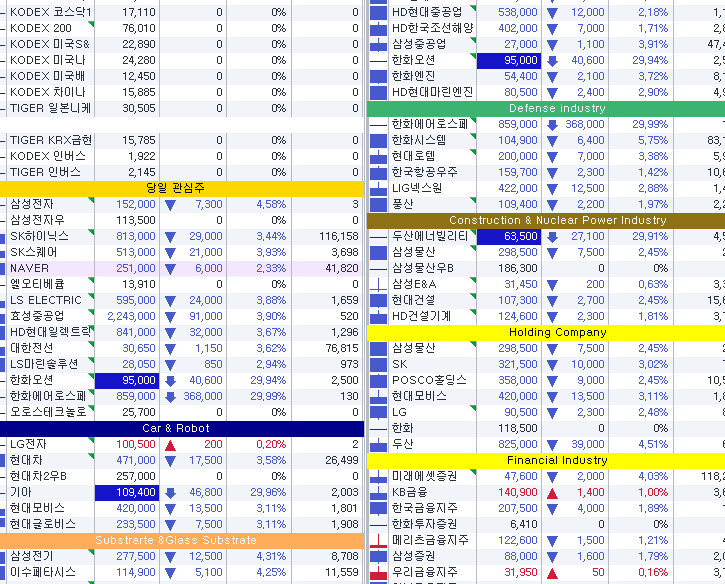Image resolution: width=725 pixels, height=584 pixels.
Task: Select SK스퀘어 price 513,000
Action: [x=135, y=252]
